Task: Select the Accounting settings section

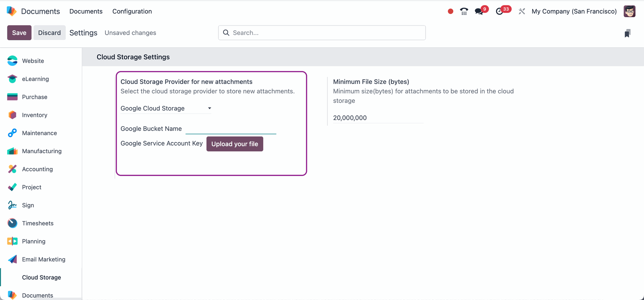Action: pos(41,169)
